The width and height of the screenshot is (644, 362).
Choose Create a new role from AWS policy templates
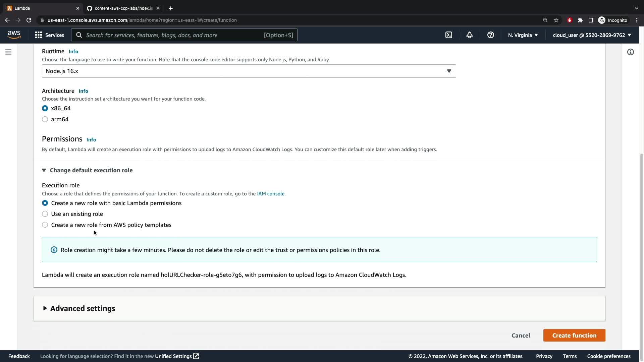[x=45, y=225]
